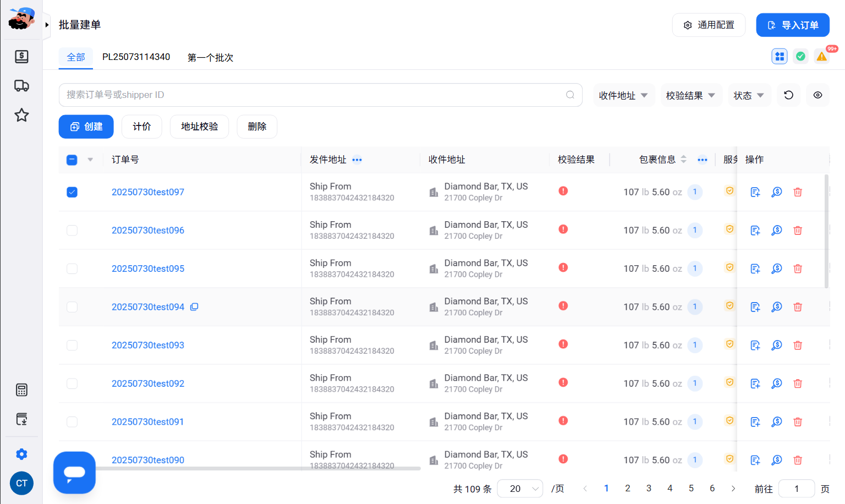The image size is (845, 504).
Task: Edit order 20250730test097 icon
Action: 755,192
